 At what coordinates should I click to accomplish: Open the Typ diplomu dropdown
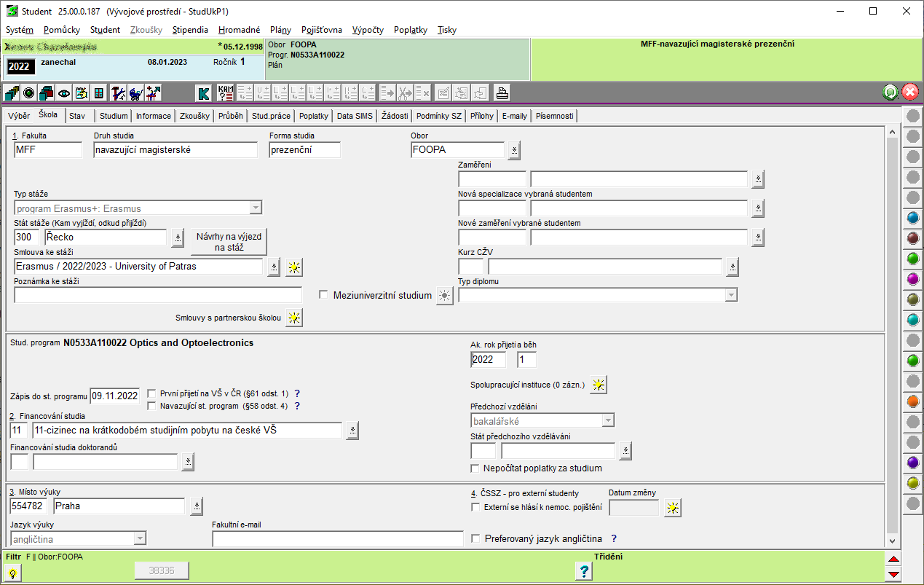coord(730,295)
